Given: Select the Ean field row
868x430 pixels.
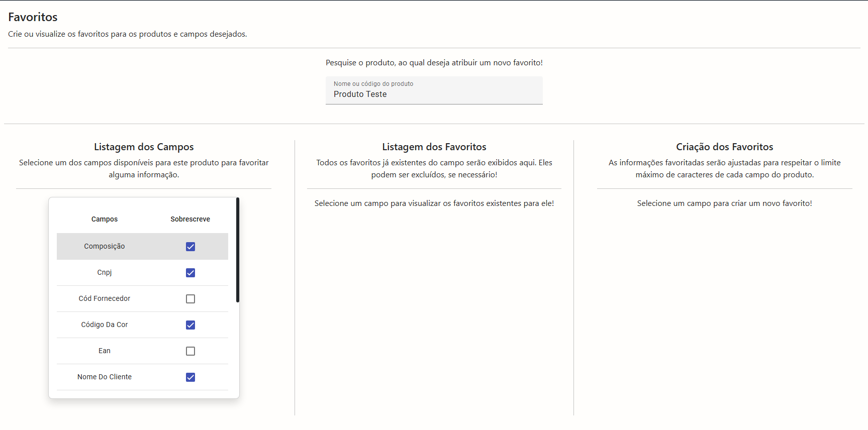Looking at the screenshot, I should (105, 351).
